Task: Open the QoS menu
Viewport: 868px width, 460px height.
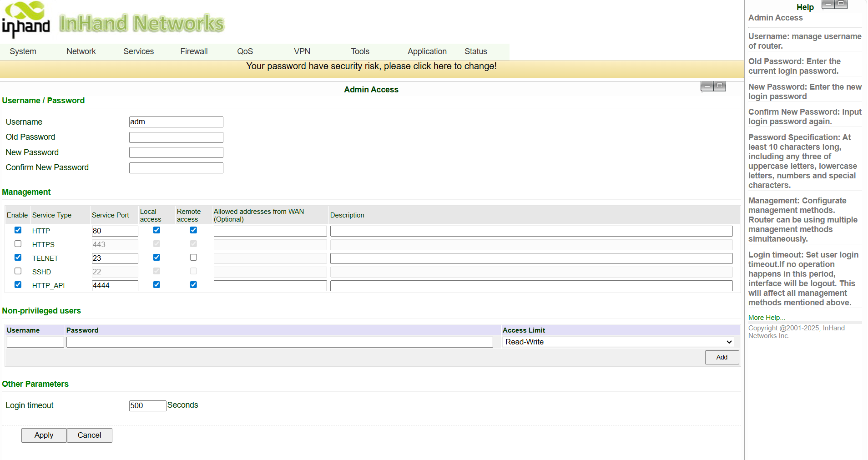Action: (x=245, y=51)
